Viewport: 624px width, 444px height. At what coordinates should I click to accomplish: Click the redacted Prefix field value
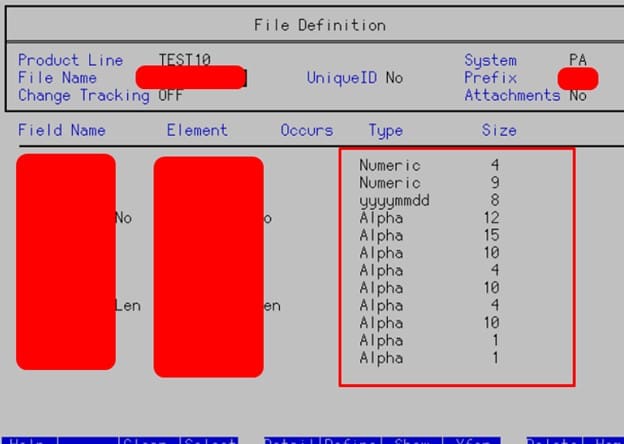578,78
